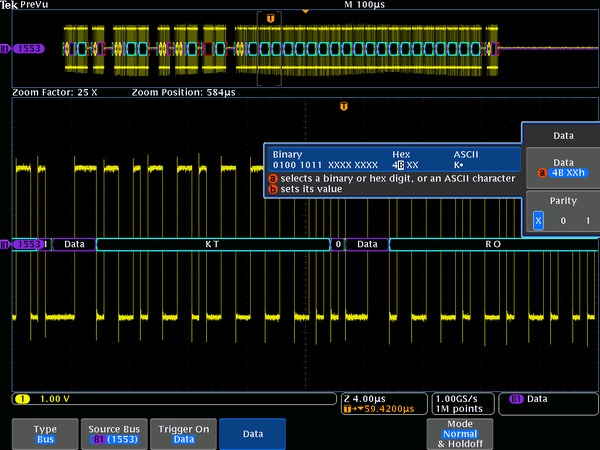The width and height of the screenshot is (600, 450).
Task: Select the Data bottom menu button
Action: 253,433
